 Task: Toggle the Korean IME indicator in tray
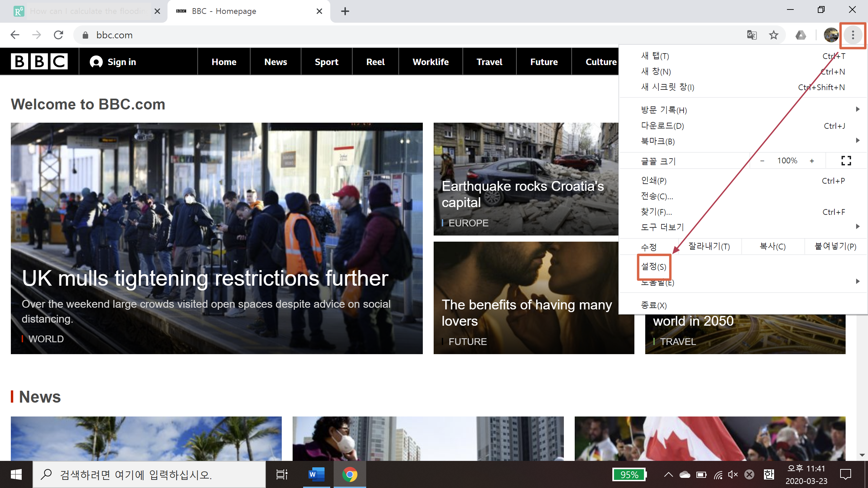pos(769,474)
